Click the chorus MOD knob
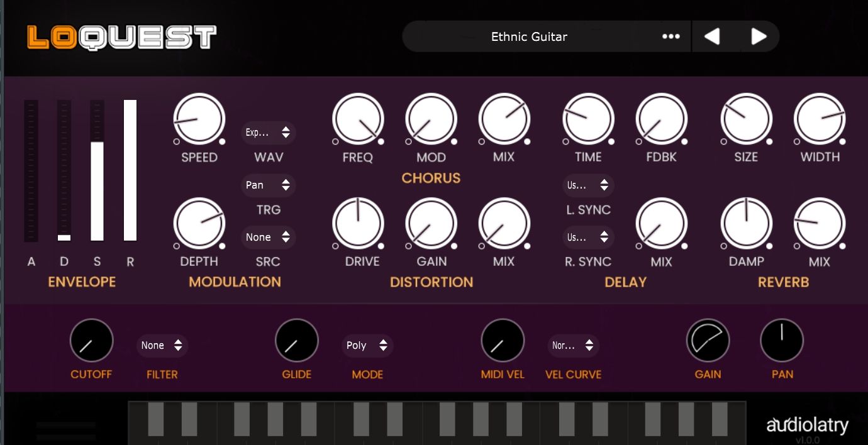The height and width of the screenshot is (445, 868). point(431,119)
